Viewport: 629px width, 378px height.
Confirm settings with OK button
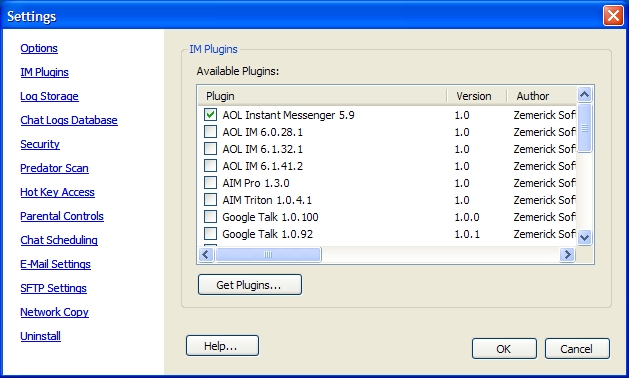(x=504, y=349)
